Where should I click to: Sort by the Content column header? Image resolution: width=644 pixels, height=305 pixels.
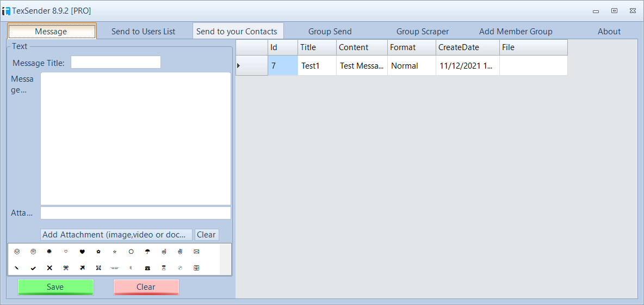pos(362,47)
